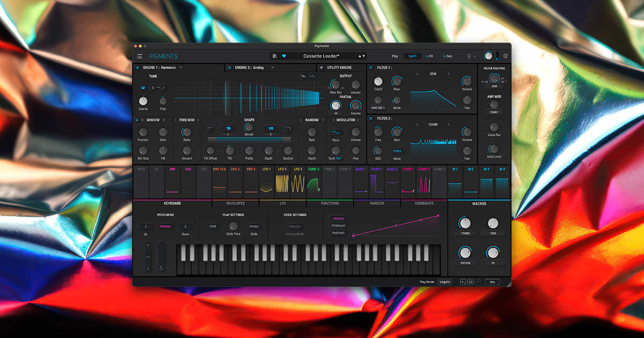Click the right curve-view icon above the spectrum display

tap(312, 76)
